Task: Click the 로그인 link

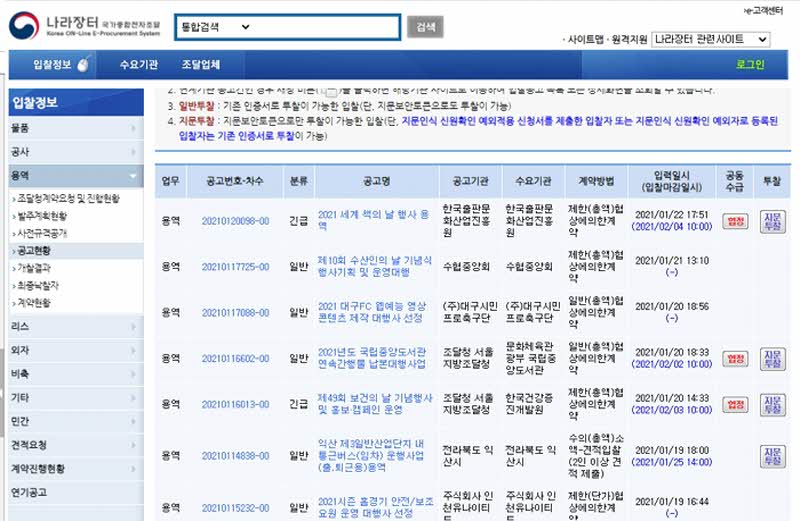Action: click(x=749, y=65)
